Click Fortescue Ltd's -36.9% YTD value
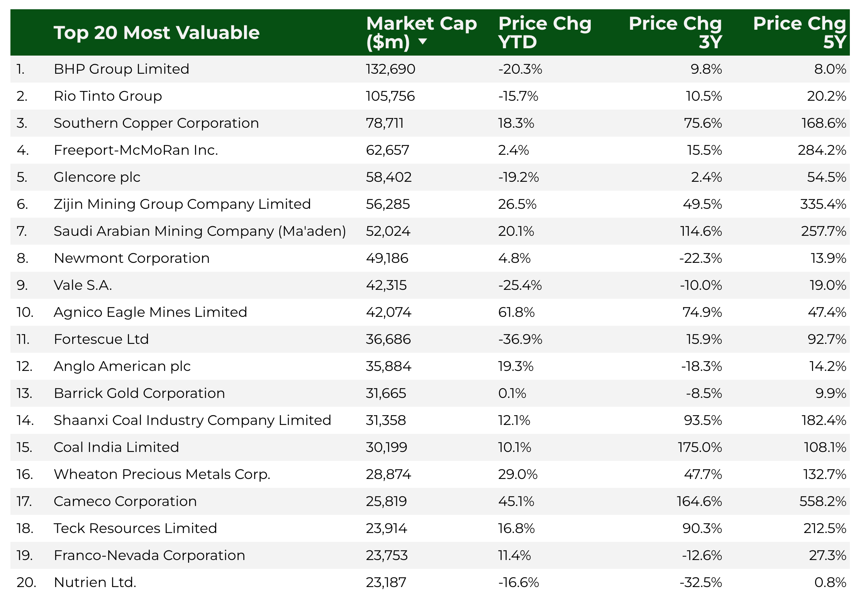 tap(520, 339)
